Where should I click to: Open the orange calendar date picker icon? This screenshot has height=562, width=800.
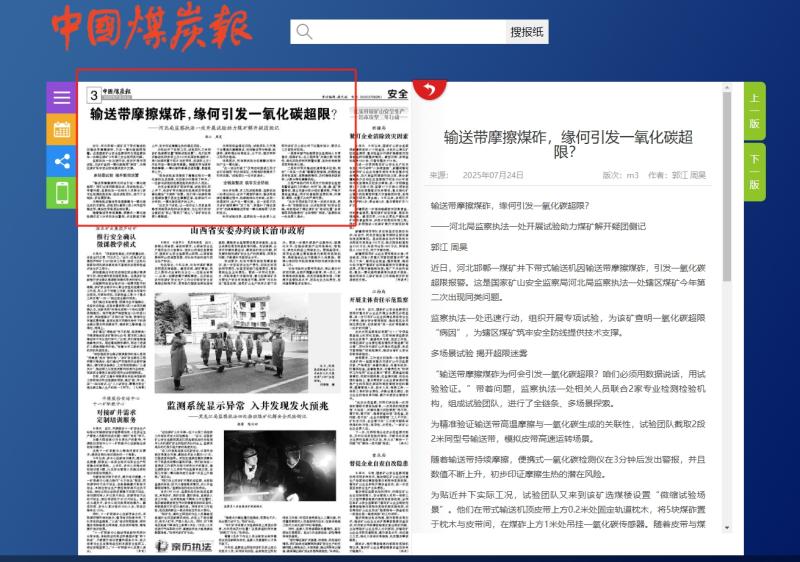62,129
